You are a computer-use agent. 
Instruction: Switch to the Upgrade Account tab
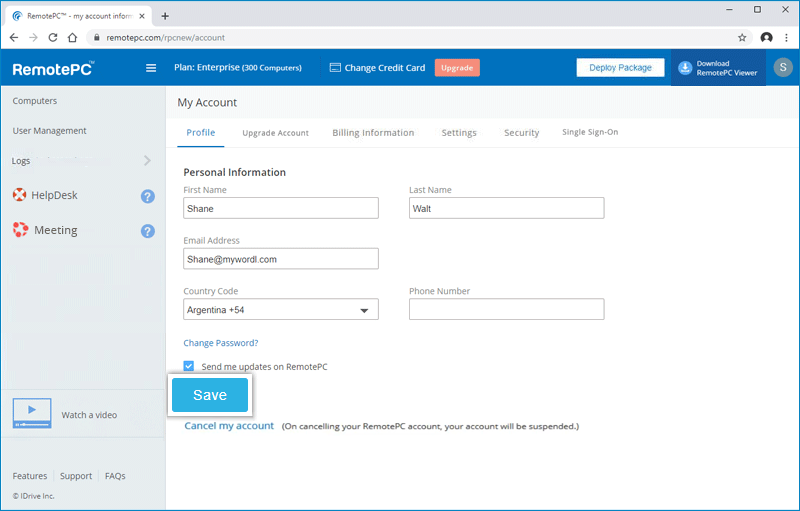point(276,133)
